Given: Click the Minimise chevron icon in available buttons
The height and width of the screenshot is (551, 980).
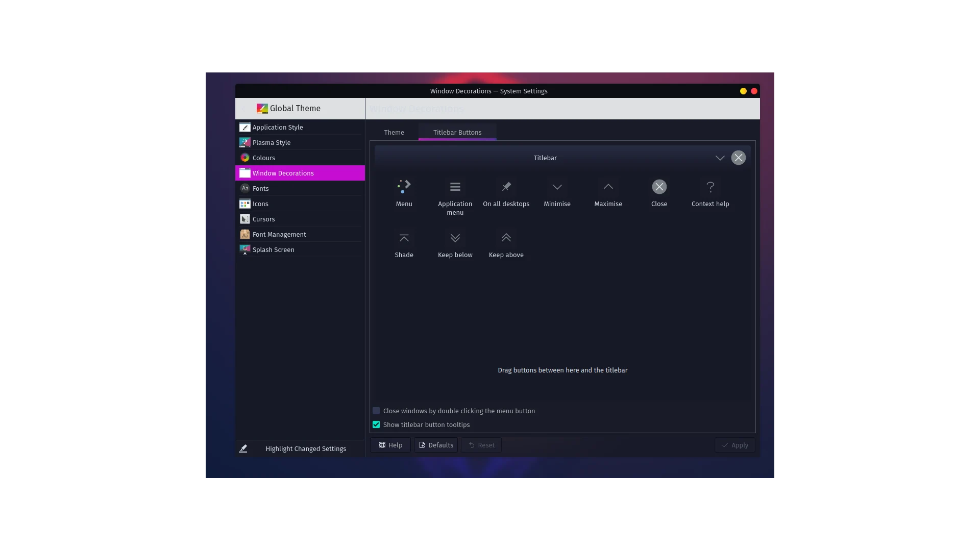Looking at the screenshot, I should 557,187.
